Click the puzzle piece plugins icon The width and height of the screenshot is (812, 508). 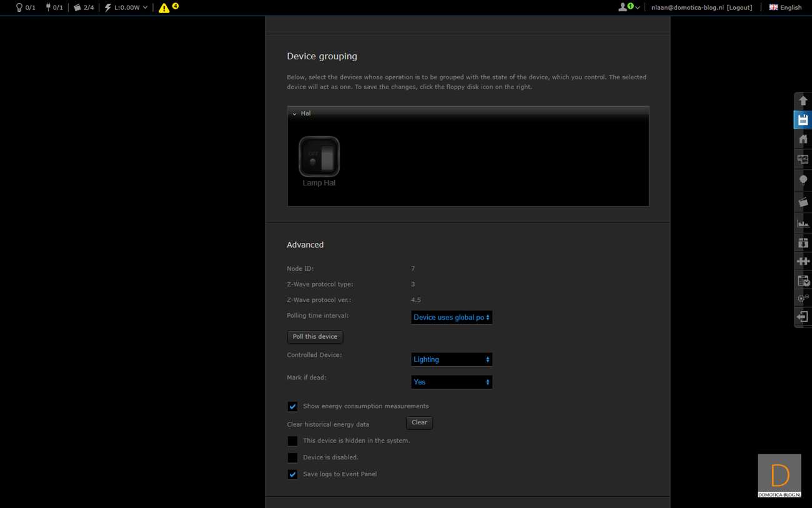(803, 261)
